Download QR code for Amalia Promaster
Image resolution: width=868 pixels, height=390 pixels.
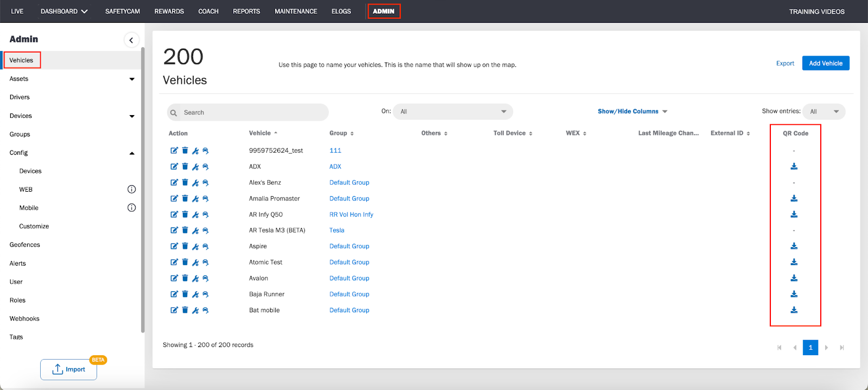pyautogui.click(x=794, y=198)
